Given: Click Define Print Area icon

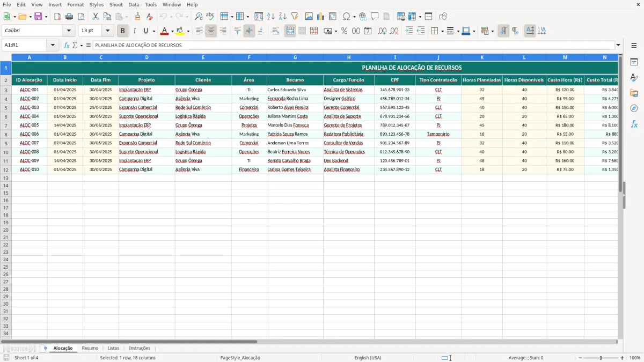Looking at the screenshot, I should tap(401, 17).
